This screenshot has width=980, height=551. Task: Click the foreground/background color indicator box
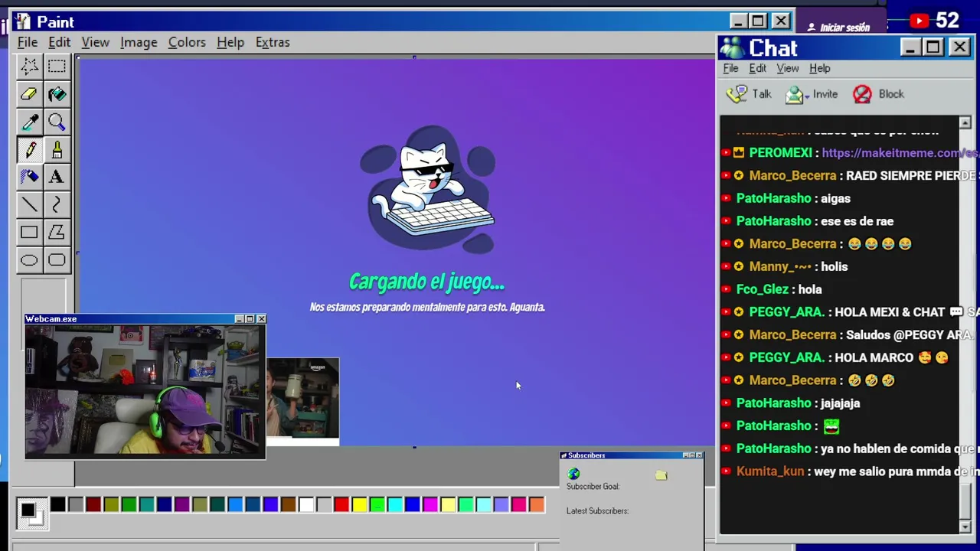31,512
